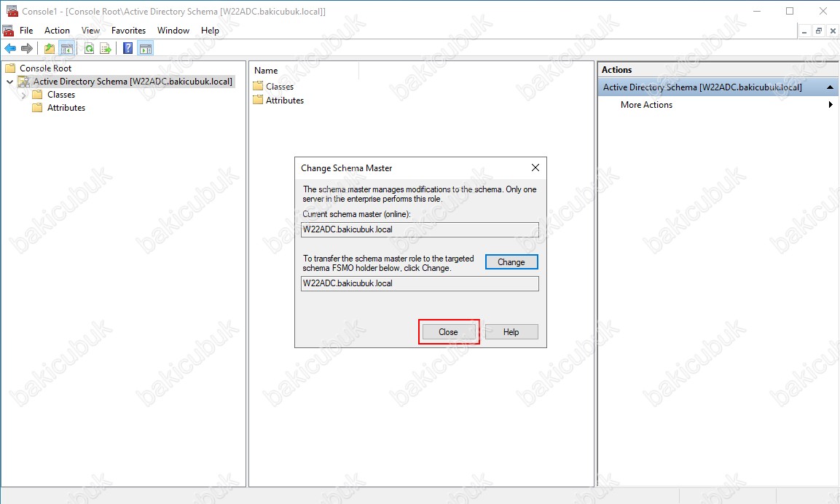840x504 pixels.
Task: Select Classes label in console tree
Action: (61, 95)
